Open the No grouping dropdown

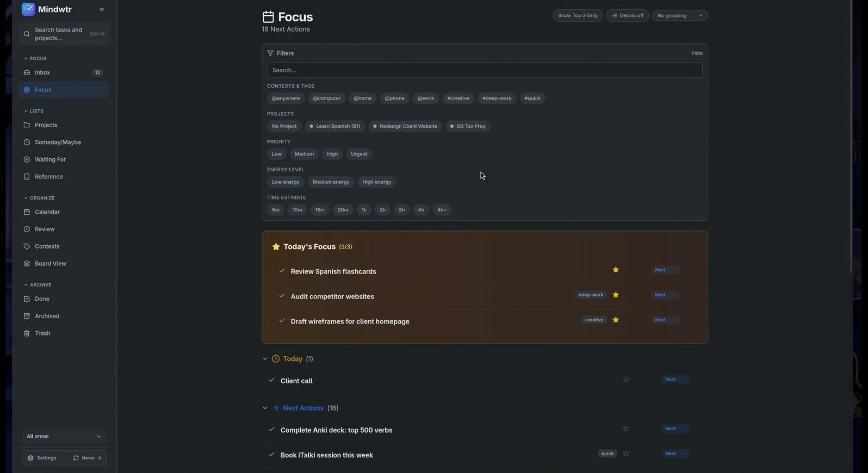[x=680, y=16]
